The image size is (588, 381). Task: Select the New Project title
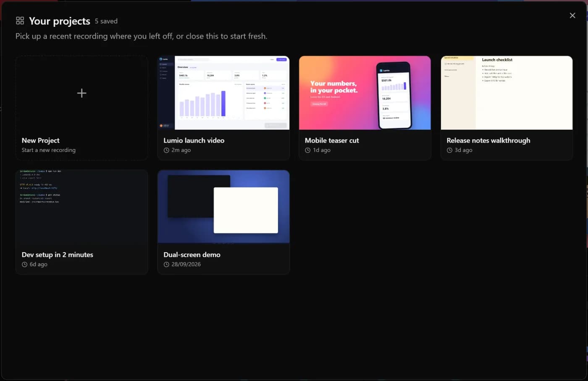tap(41, 141)
